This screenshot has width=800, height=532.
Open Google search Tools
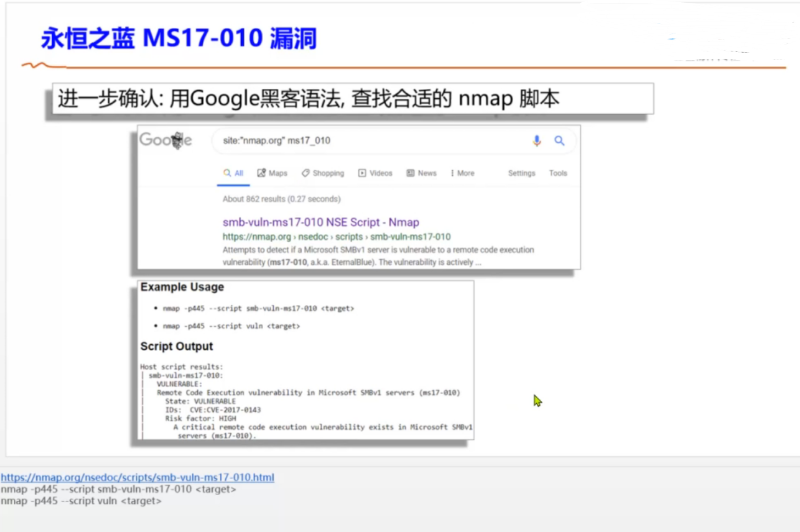[x=558, y=173]
